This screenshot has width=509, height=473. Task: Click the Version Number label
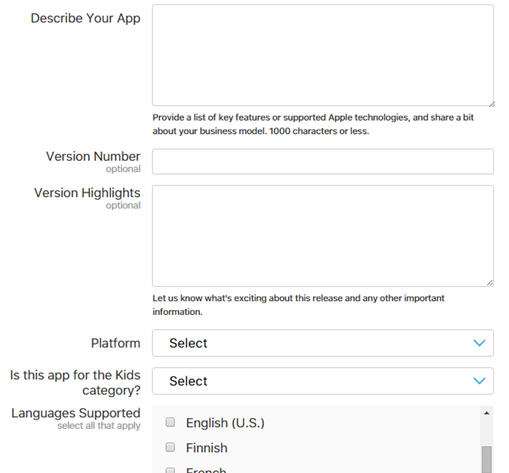point(93,156)
